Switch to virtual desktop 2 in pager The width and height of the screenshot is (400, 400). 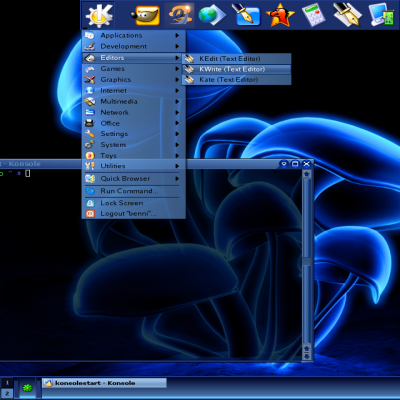coord(7,393)
